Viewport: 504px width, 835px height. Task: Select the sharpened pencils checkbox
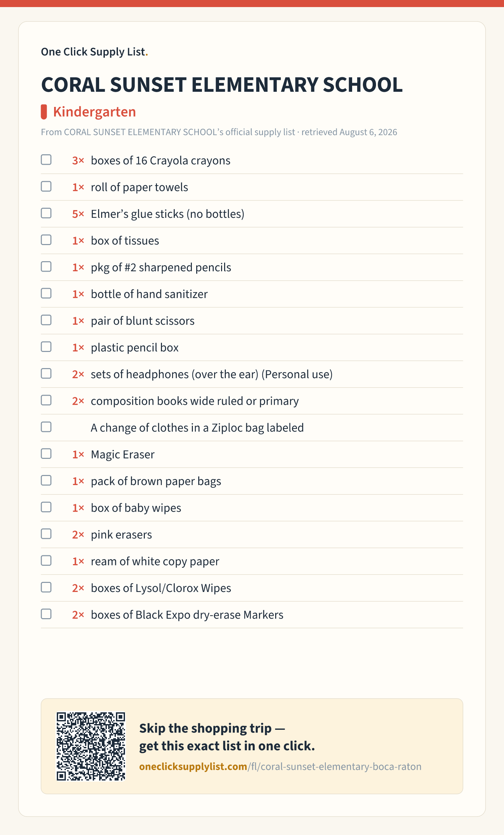pyautogui.click(x=46, y=267)
